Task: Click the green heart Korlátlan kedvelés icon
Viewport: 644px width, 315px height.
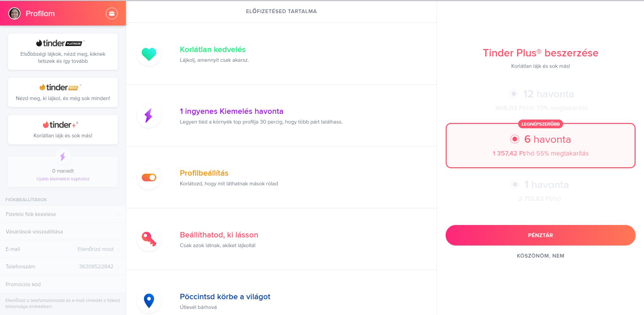Action: point(149,54)
